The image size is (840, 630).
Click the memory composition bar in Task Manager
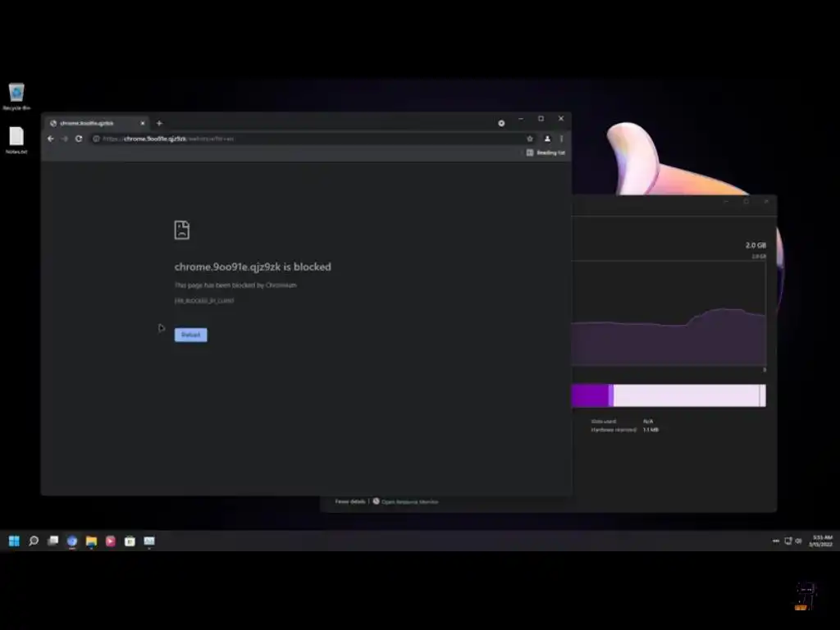669,395
